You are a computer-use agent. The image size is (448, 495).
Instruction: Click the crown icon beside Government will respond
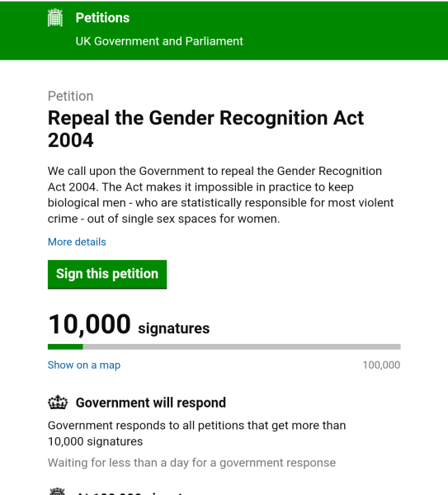(x=58, y=403)
